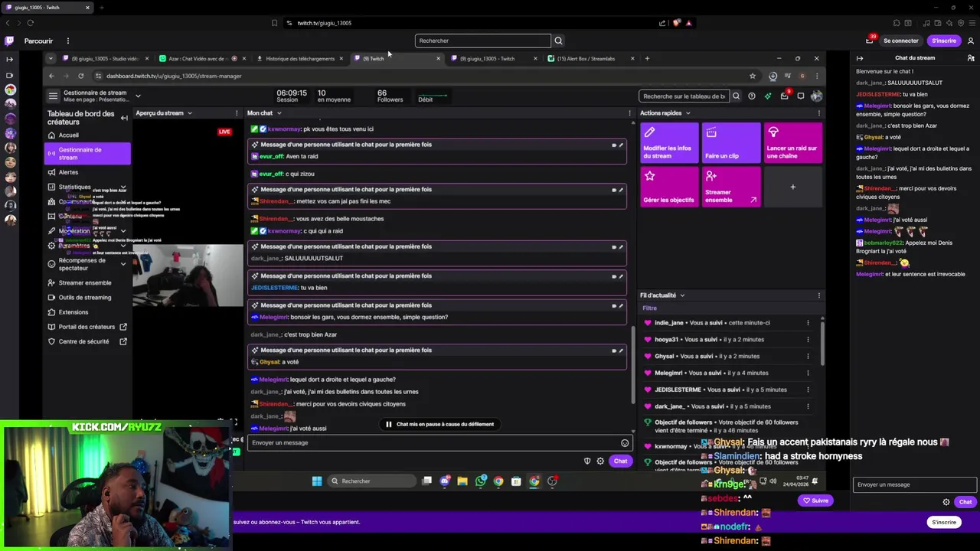Open Alertes in the dashboard sidebar
This screenshot has width=980, height=551.
pos(69,172)
